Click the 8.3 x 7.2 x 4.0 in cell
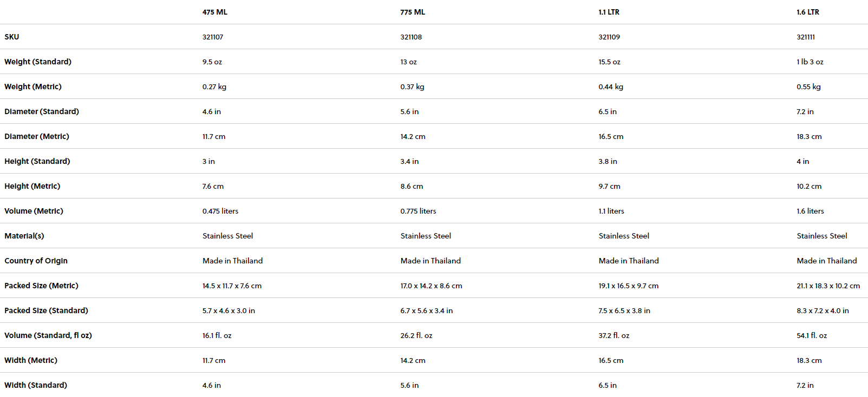 pos(823,310)
